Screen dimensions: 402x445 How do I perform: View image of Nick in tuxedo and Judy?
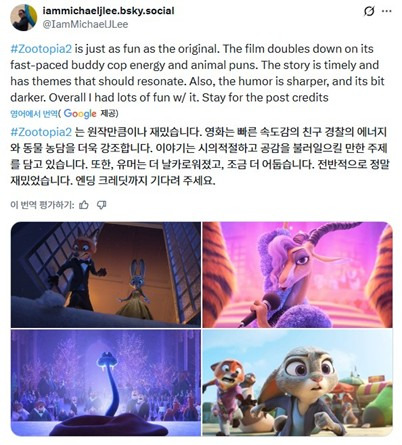106,275
